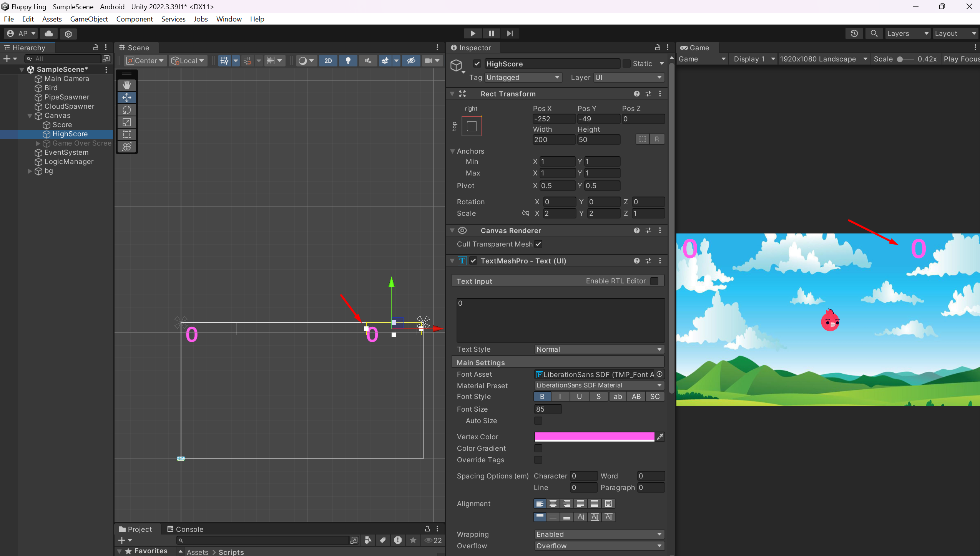The image size is (980, 556).
Task: Open the Layer UI dropdown
Action: coord(629,78)
